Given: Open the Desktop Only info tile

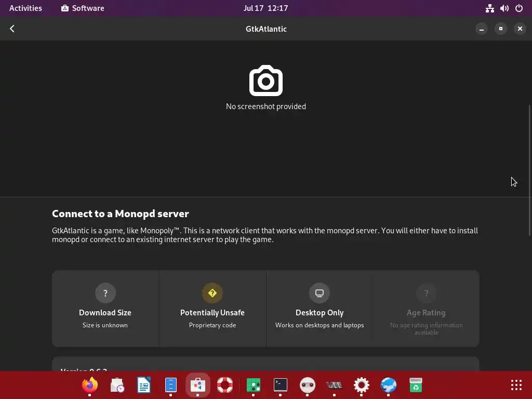Looking at the screenshot, I should [320, 309].
